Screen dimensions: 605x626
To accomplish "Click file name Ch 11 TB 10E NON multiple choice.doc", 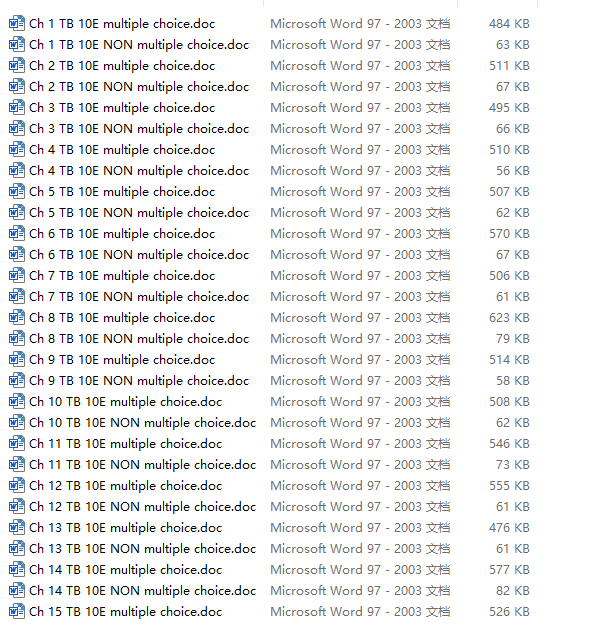I will tap(143, 465).
